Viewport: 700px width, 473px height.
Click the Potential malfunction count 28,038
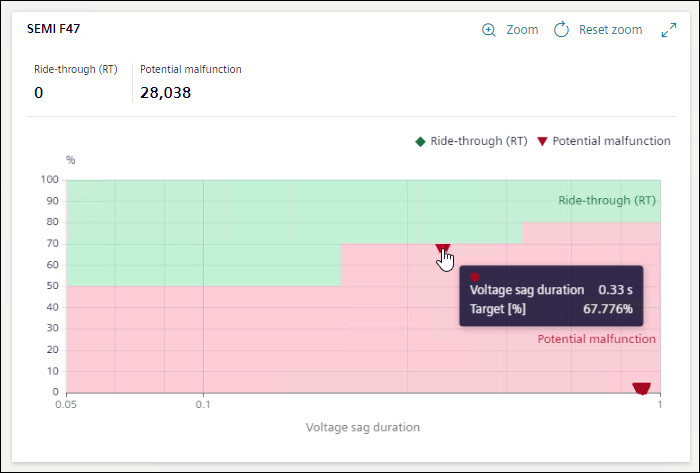[x=165, y=93]
